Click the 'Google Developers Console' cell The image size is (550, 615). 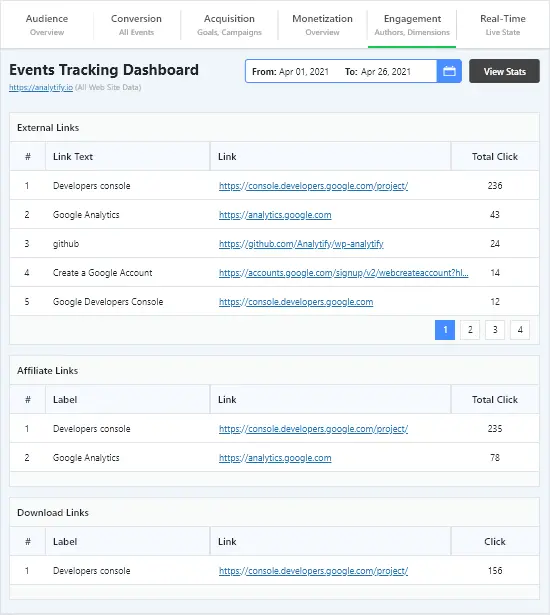coord(108,302)
